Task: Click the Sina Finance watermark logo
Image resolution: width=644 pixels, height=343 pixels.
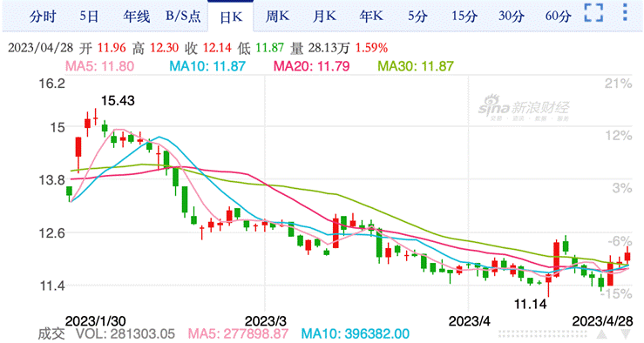Action: tap(524, 108)
